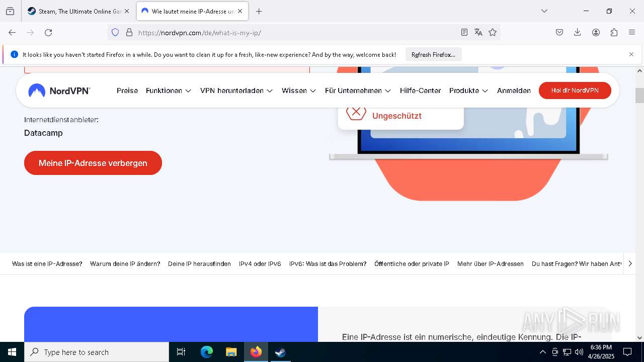Toggle reader view icon
644x362 pixels.
click(464, 32)
